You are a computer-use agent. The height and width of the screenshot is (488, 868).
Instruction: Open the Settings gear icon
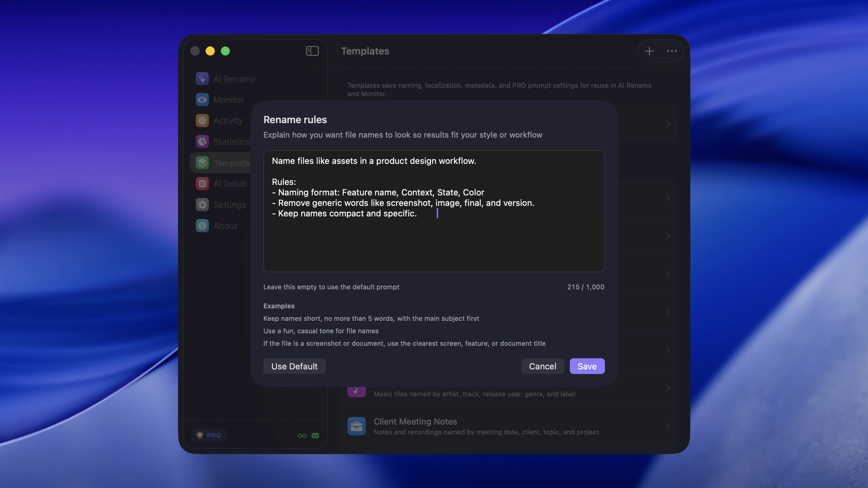[202, 205]
